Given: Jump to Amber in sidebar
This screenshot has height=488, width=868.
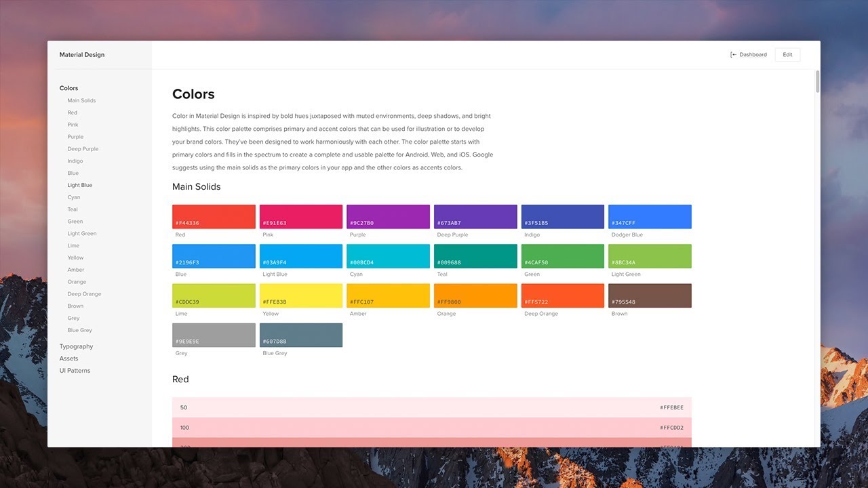Looking at the screenshot, I should [76, 270].
